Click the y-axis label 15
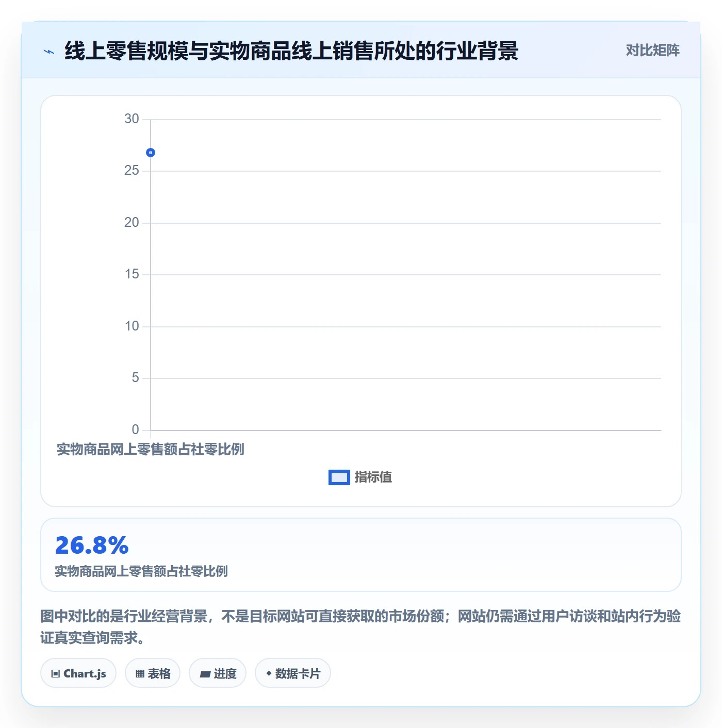 pos(132,274)
